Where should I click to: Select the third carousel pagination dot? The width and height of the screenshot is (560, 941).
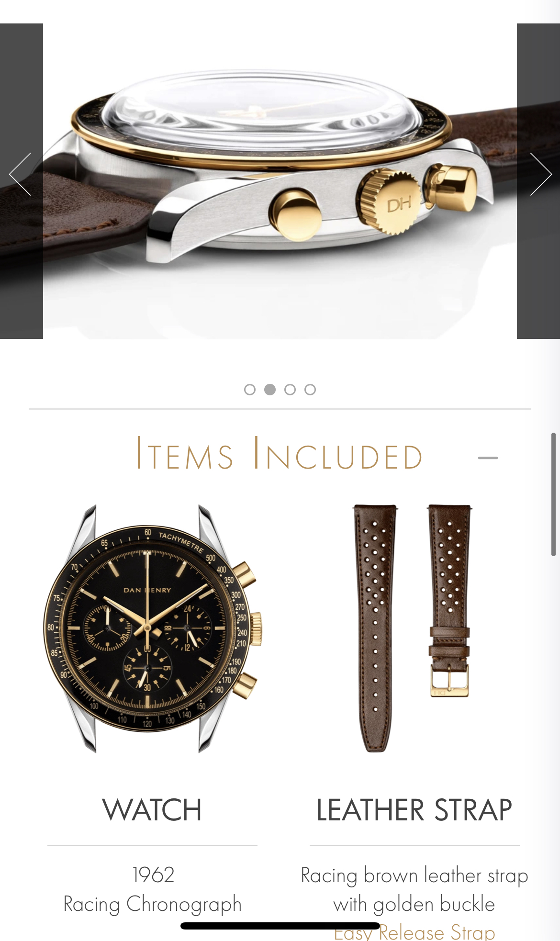(x=290, y=390)
